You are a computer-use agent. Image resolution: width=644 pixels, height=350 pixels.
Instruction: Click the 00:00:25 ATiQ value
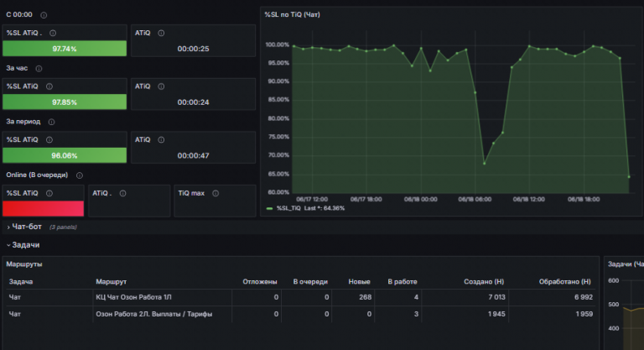193,49
